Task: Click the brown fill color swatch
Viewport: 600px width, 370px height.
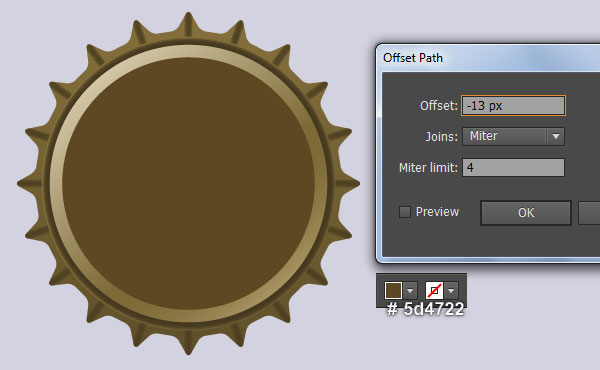Action: pyautogui.click(x=393, y=290)
